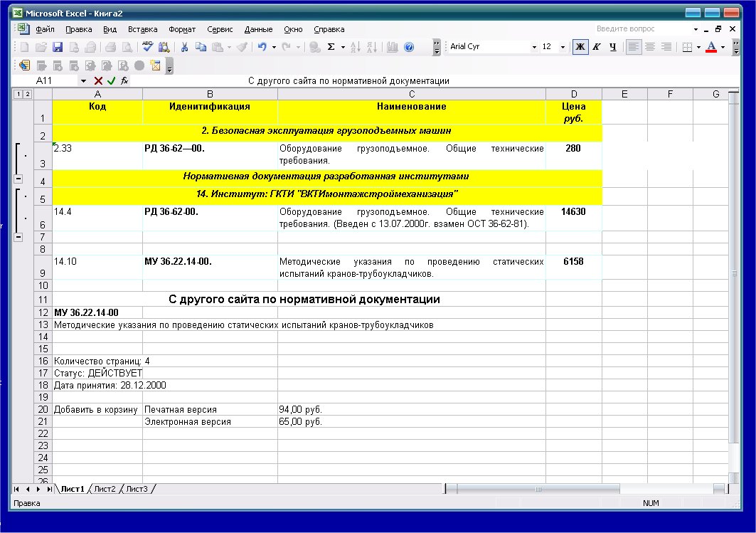Toggle Underline formatting button
Screen dimensions: 756x533
coord(613,47)
